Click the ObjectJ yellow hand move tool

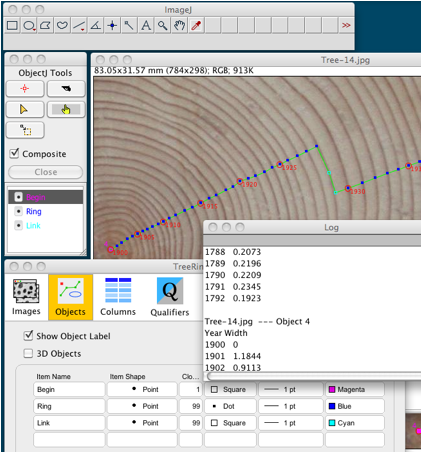tap(66, 109)
